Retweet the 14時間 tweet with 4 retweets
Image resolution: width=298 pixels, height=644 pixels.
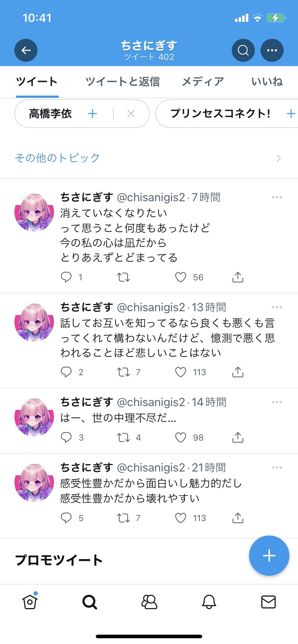pyautogui.click(x=123, y=437)
